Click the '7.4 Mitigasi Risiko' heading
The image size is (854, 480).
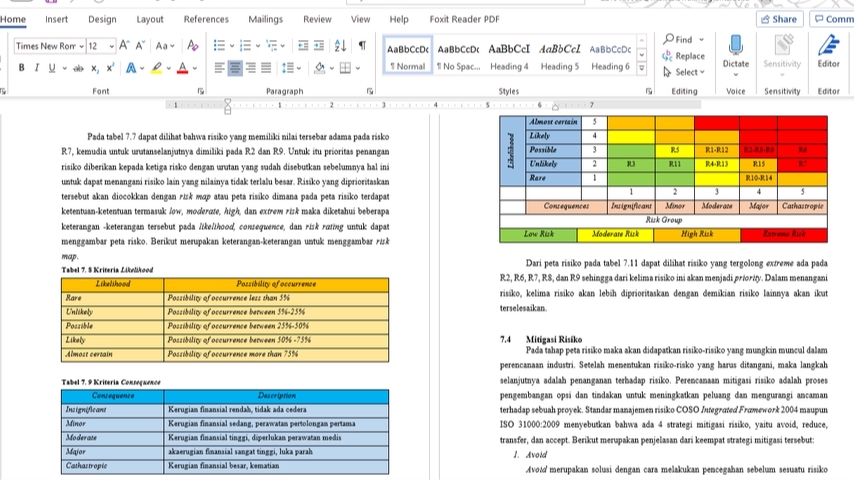pos(541,339)
